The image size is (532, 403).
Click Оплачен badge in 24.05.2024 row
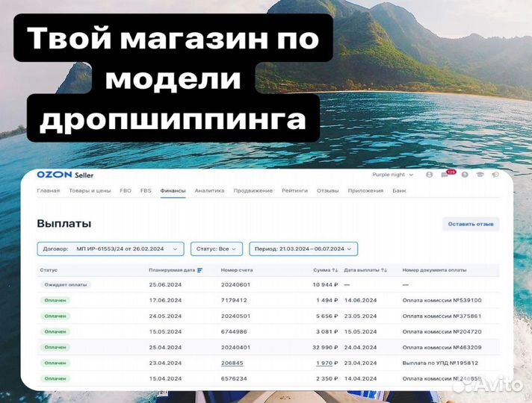coord(55,316)
